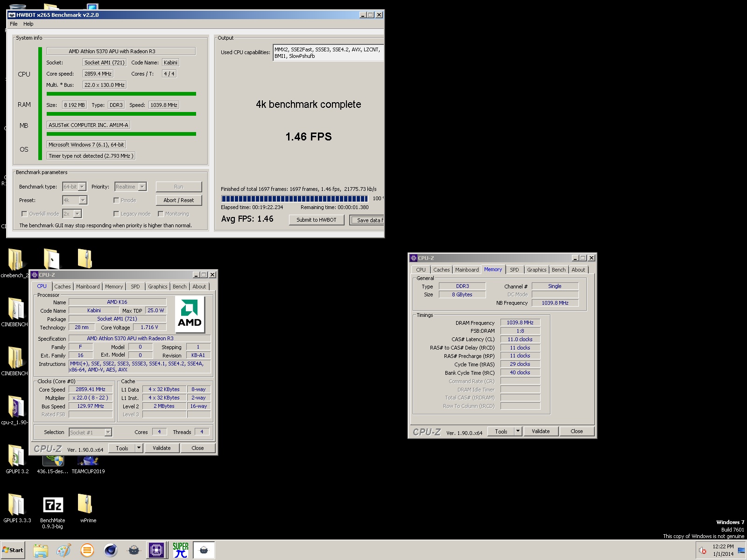Click the Abort / Reset button
The height and width of the screenshot is (560, 747).
(179, 200)
